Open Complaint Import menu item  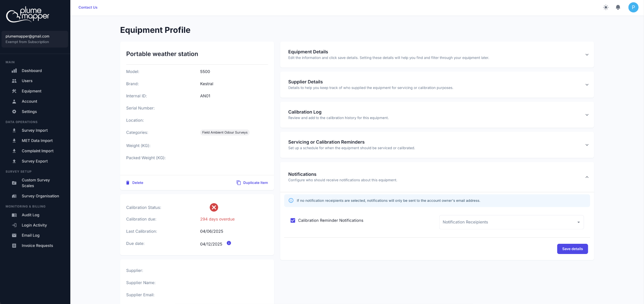point(37,151)
